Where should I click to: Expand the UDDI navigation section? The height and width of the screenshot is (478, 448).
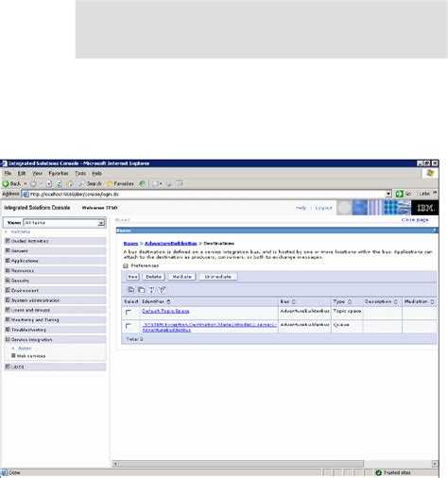[8, 367]
